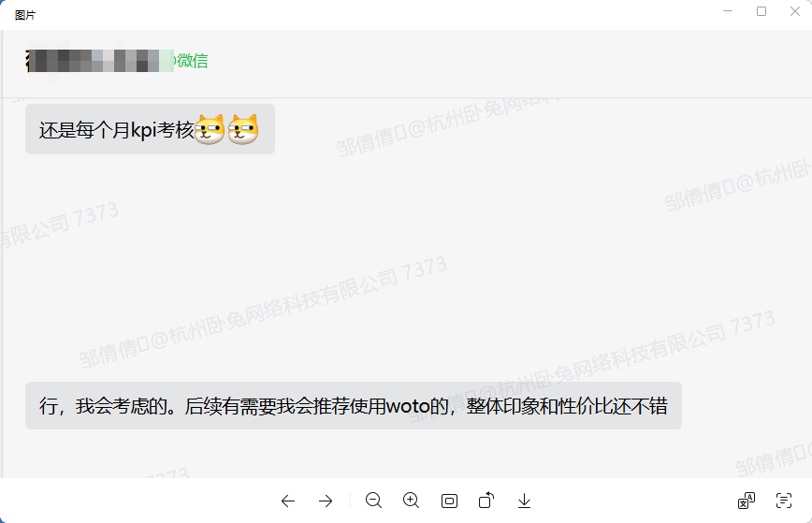
Task: Close the 图片 viewer window
Action: click(795, 11)
